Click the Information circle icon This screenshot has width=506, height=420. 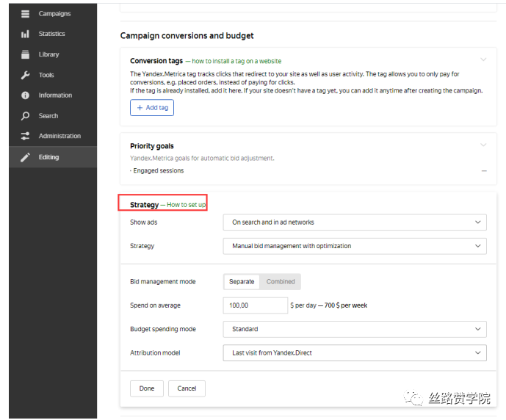(26, 95)
